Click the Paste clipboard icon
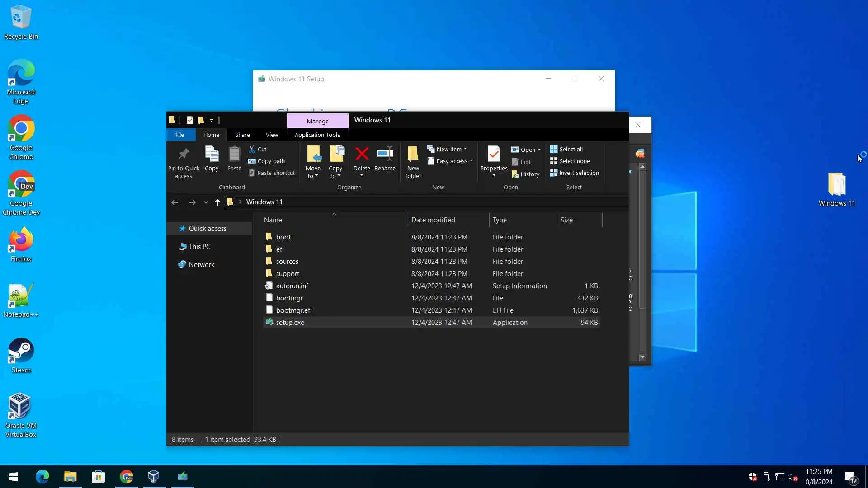Viewport: 868px width, 488px height. (x=234, y=155)
